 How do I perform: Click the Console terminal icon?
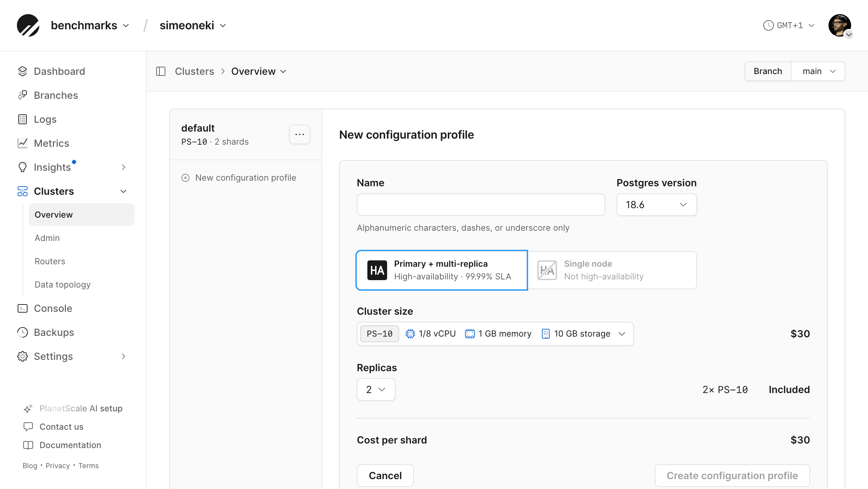23,308
